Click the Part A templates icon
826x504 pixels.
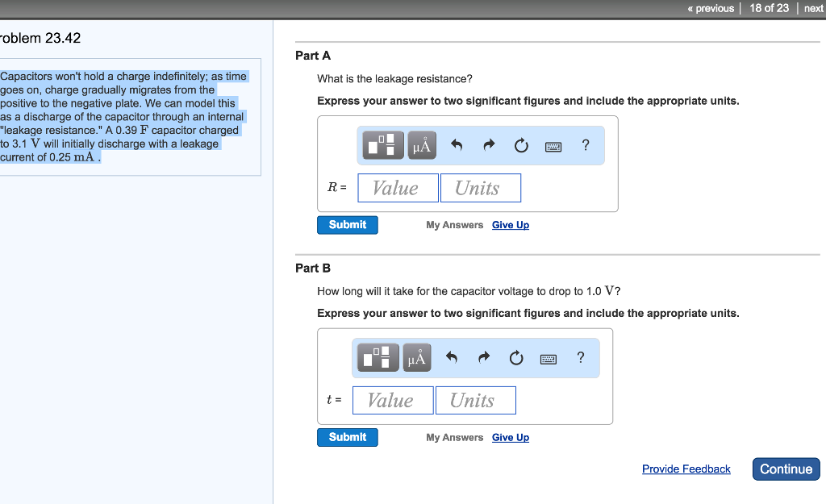click(x=382, y=145)
